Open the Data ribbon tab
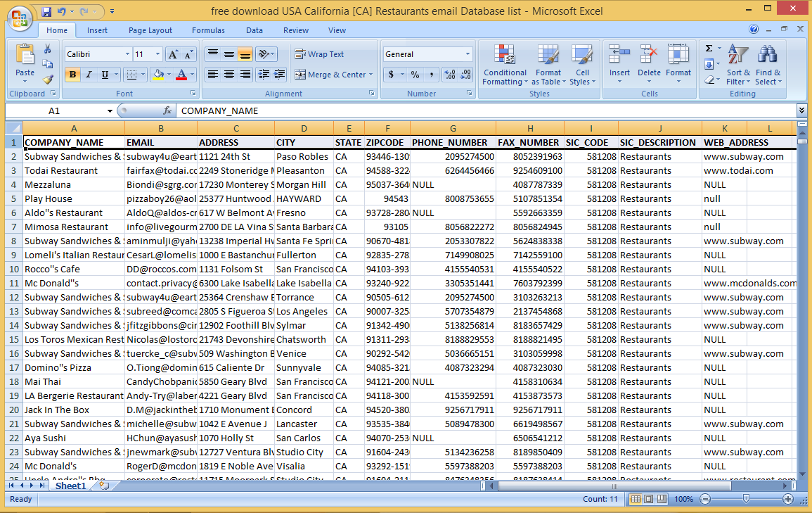Screen dimensions: 812x513 254,30
